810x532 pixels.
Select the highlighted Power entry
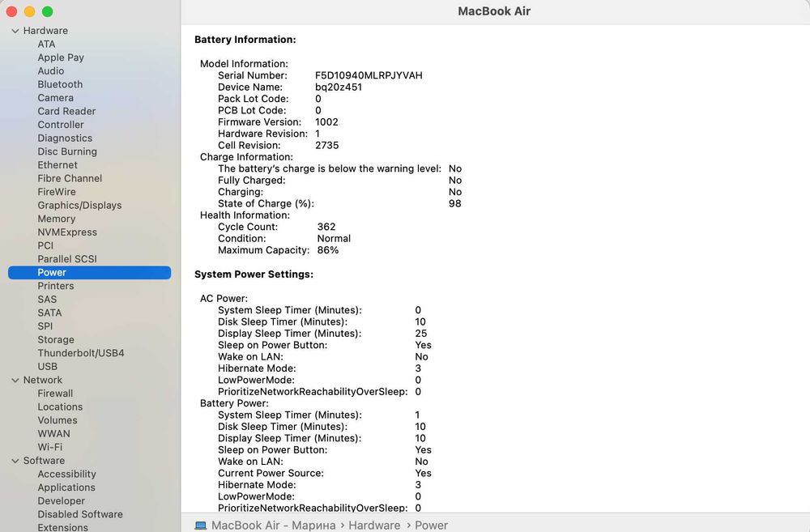click(89, 273)
